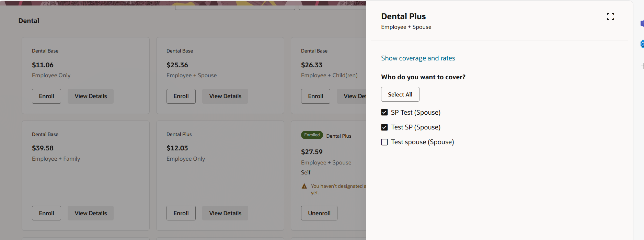Screen dimensions: 644x240
Task: Enroll in Dental Plus Employee Only
Action: tap(181, 213)
